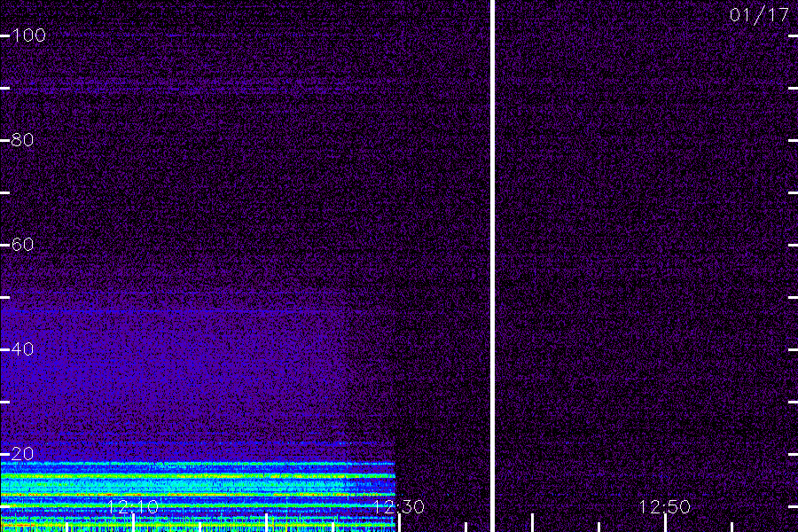Click the 20 frequency axis label
The width and height of the screenshot is (798, 532).
tap(22, 454)
